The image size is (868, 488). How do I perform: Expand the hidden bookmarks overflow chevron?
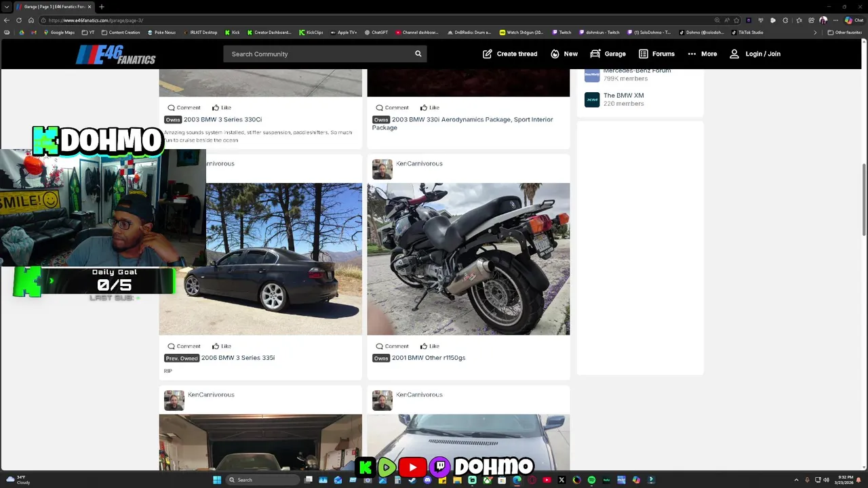pyautogui.click(x=815, y=33)
